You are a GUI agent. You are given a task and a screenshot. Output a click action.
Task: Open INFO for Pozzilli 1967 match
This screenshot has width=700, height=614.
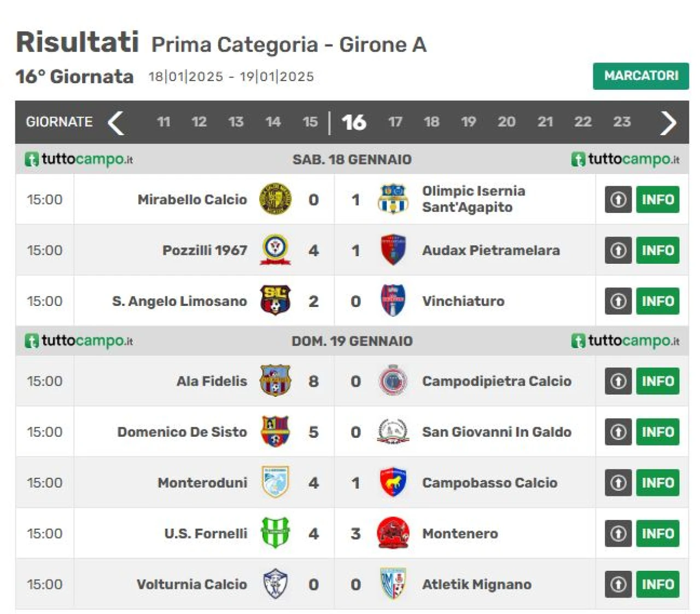click(657, 251)
